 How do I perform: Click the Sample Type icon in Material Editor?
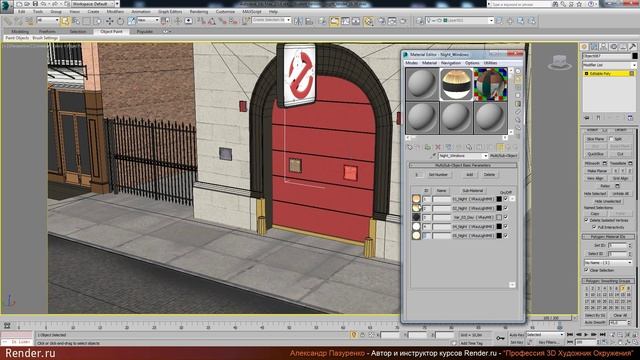(x=518, y=71)
